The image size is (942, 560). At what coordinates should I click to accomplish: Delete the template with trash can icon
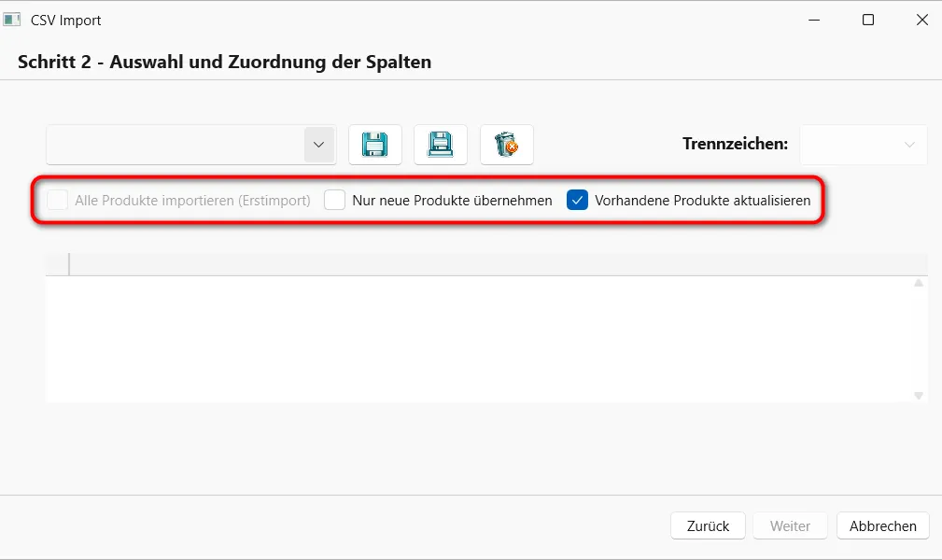pyautogui.click(x=506, y=145)
